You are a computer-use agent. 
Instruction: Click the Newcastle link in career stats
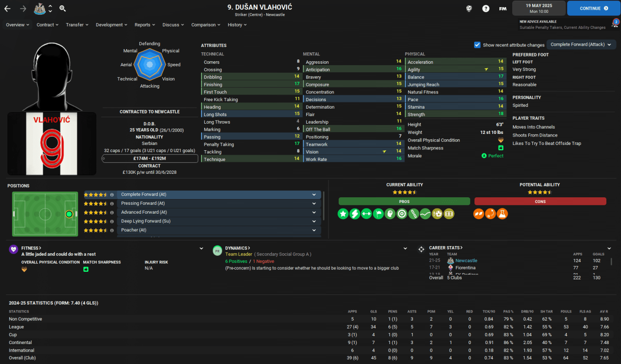[466, 261]
